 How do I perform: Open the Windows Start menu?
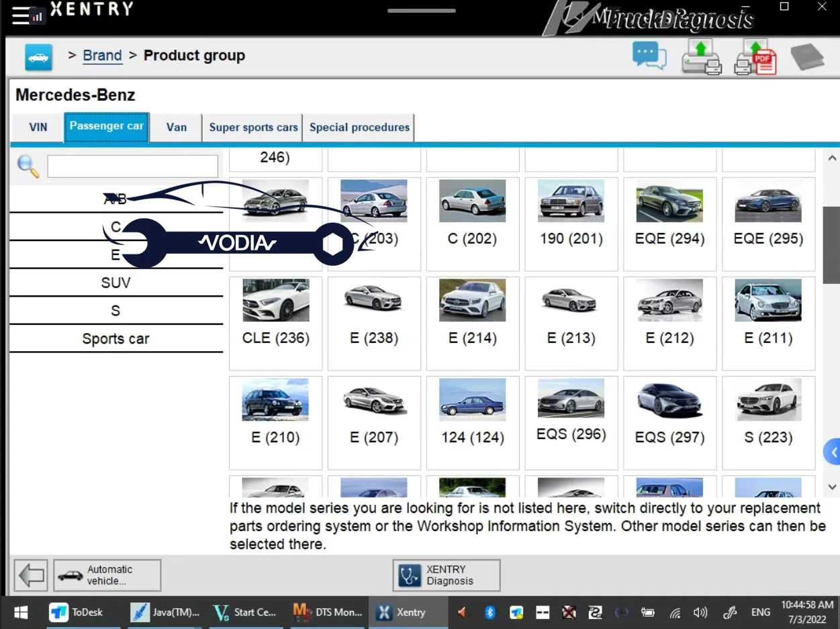click(x=21, y=612)
